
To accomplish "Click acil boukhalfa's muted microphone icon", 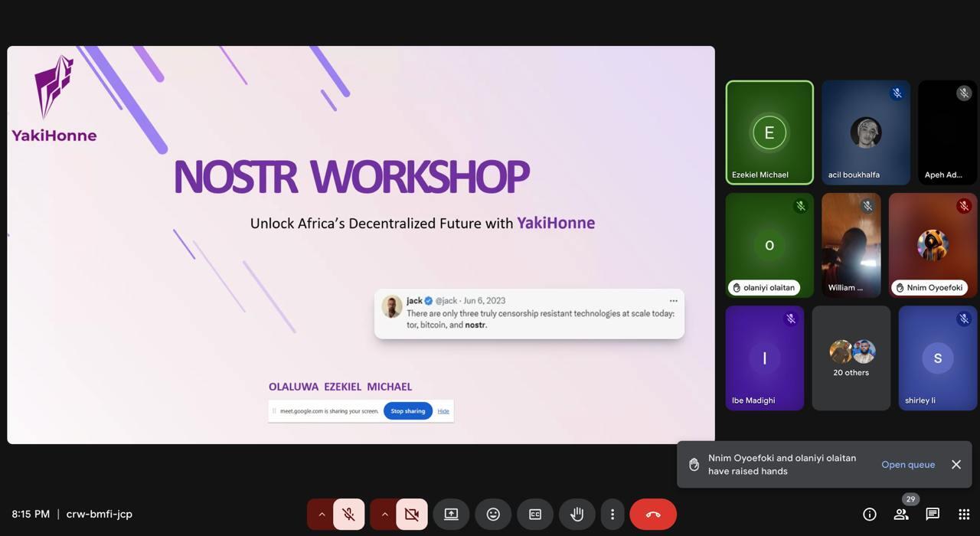I will coord(897,93).
